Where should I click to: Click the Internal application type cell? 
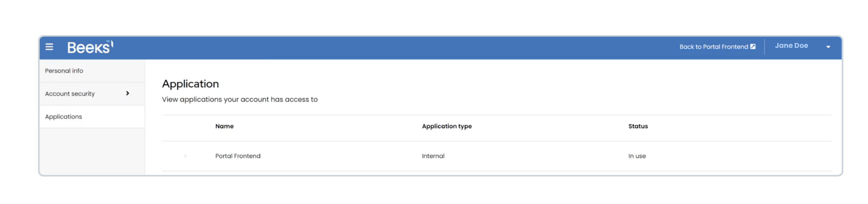tap(433, 156)
